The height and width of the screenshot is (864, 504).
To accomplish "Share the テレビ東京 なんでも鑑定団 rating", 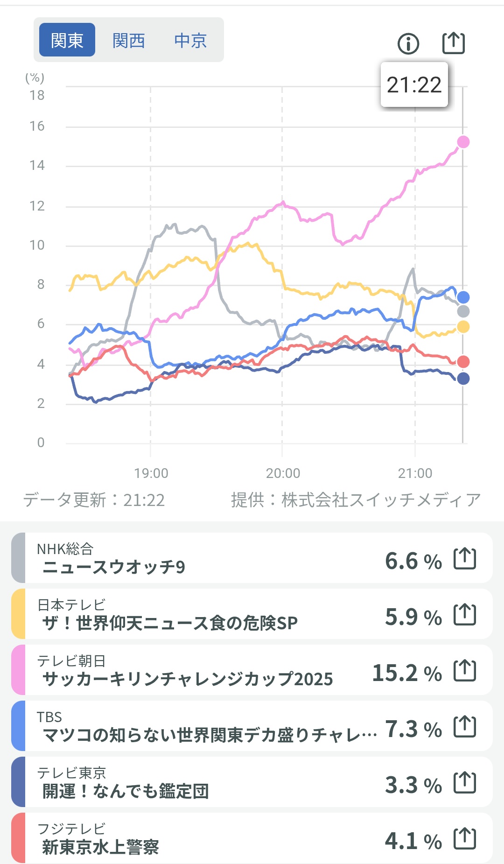I will 465,783.
